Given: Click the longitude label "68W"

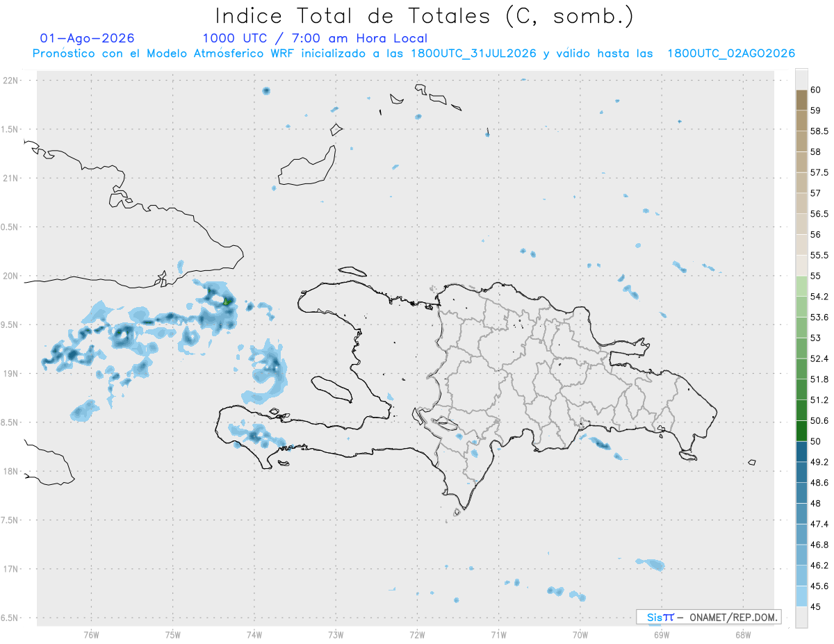Looking at the screenshot, I should point(743,634).
